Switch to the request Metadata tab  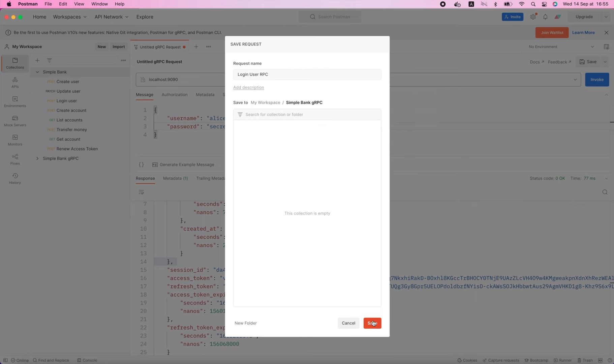205,95
